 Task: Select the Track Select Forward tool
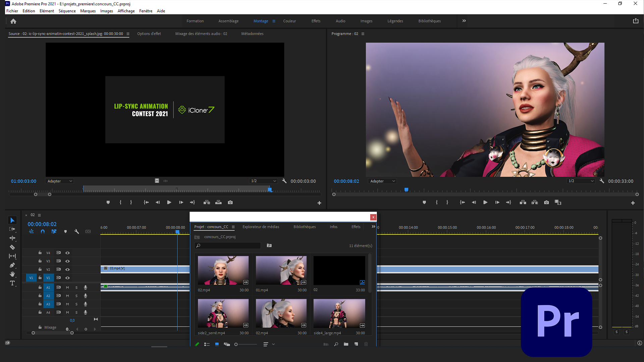point(12,229)
